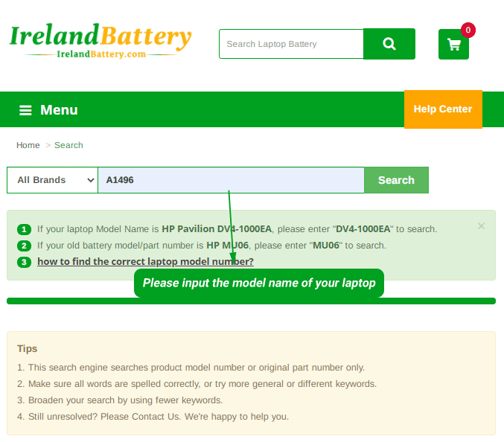Click the magnifier search button in header

389,44
